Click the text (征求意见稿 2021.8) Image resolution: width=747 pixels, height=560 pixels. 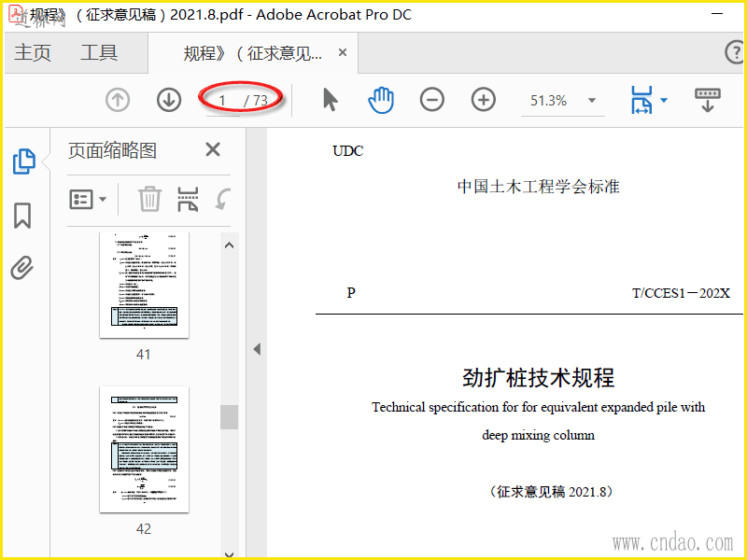click(x=551, y=492)
